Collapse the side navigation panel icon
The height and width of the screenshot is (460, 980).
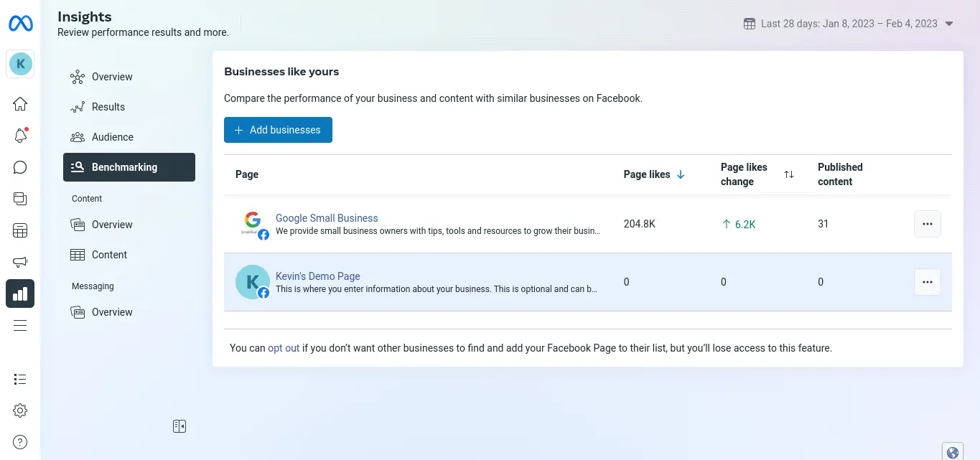179,426
